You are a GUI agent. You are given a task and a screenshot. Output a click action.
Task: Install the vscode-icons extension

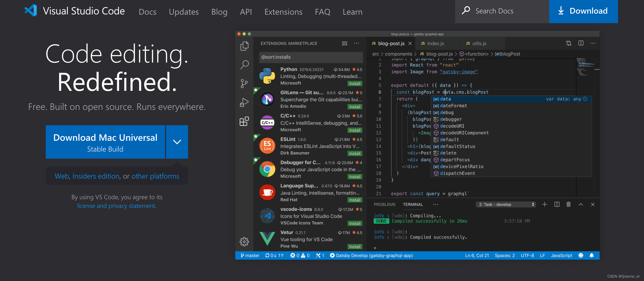355,223
